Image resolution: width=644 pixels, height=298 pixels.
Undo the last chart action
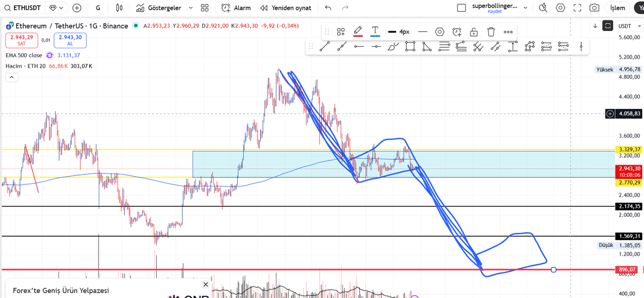[328, 8]
